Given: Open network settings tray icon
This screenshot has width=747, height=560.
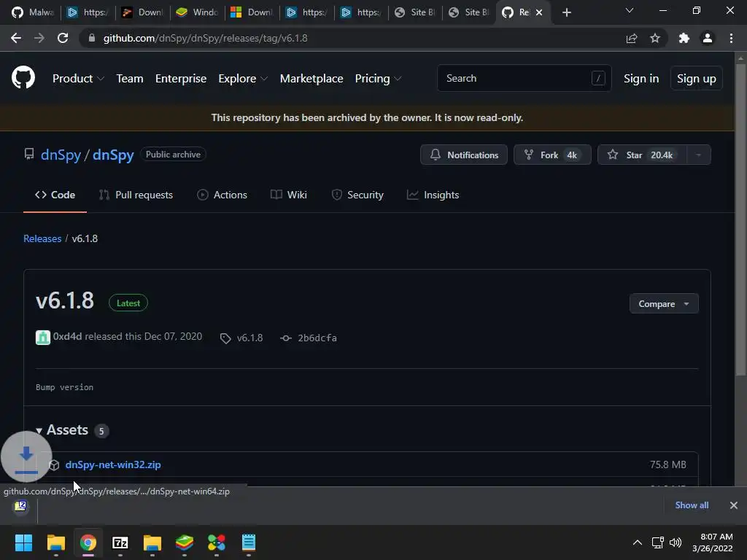Looking at the screenshot, I should click(x=658, y=542).
